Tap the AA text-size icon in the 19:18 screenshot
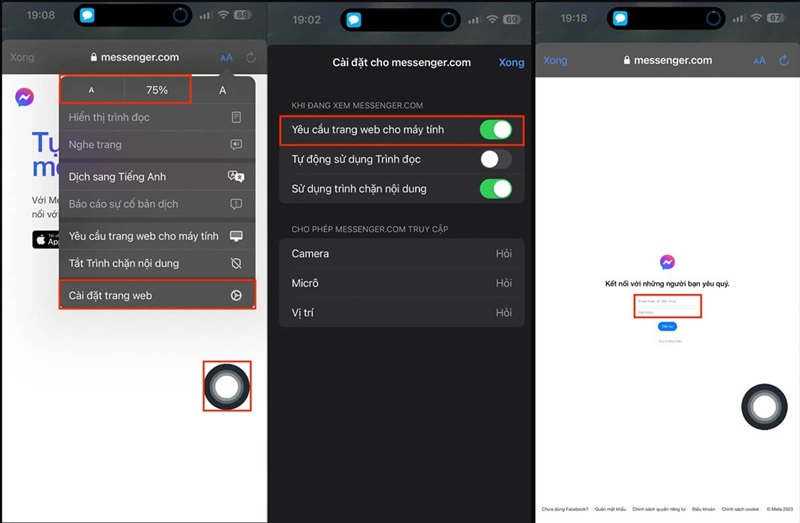Image resolution: width=800 pixels, height=523 pixels. pos(759,61)
